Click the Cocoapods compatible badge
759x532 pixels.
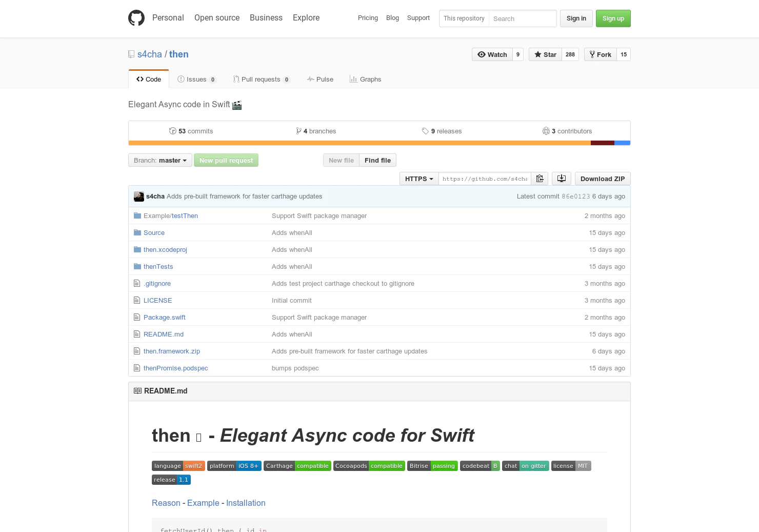click(x=369, y=466)
